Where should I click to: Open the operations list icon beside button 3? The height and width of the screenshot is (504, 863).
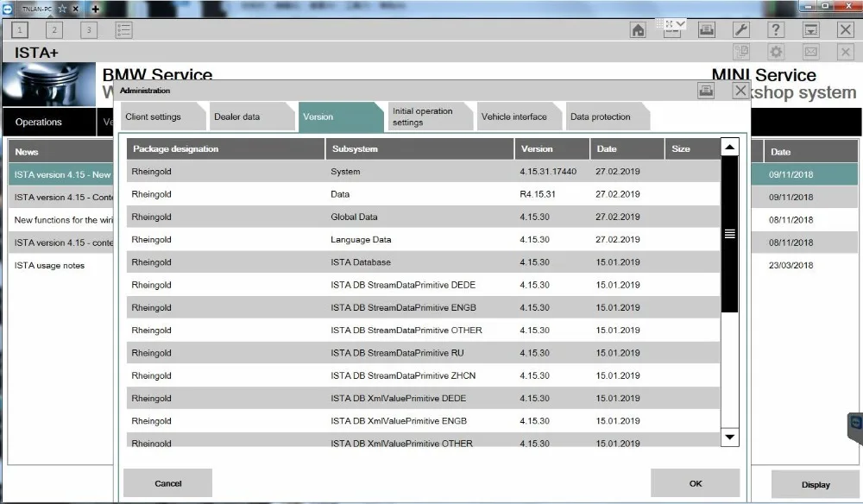[123, 29]
